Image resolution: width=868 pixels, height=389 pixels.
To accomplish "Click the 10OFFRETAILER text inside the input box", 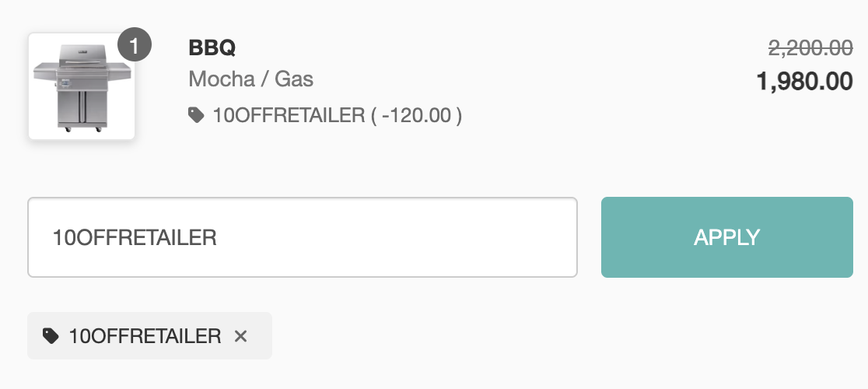I will 134,237.
